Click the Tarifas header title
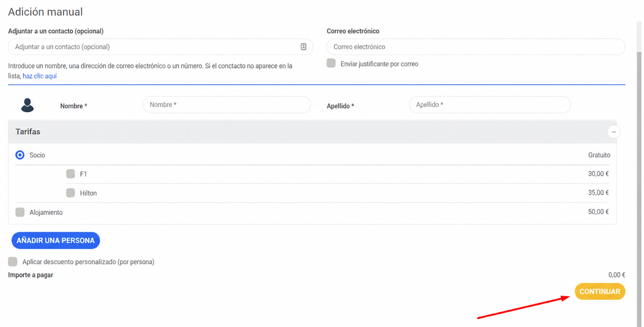This screenshot has height=327, width=644. 28,132
